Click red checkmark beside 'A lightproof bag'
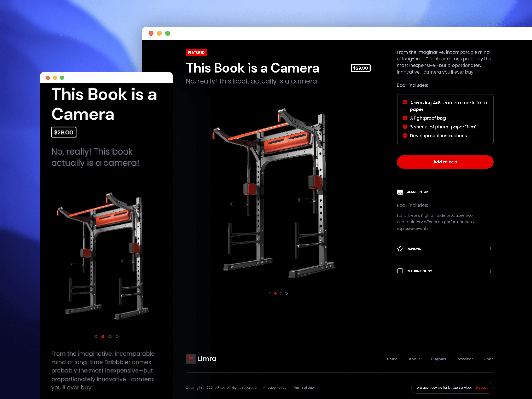The width and height of the screenshot is (532, 399). [405, 118]
